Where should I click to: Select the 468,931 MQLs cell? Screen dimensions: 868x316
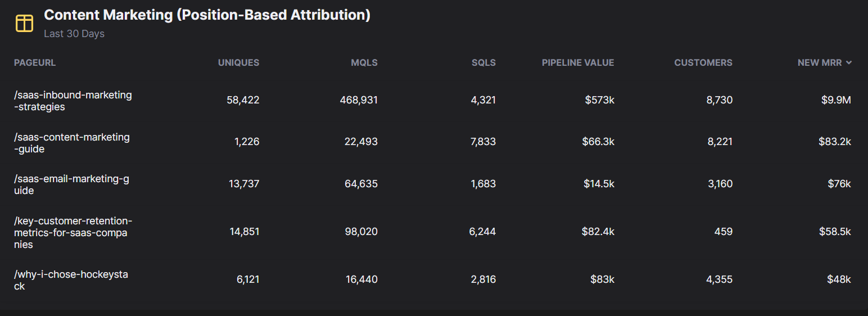point(359,100)
